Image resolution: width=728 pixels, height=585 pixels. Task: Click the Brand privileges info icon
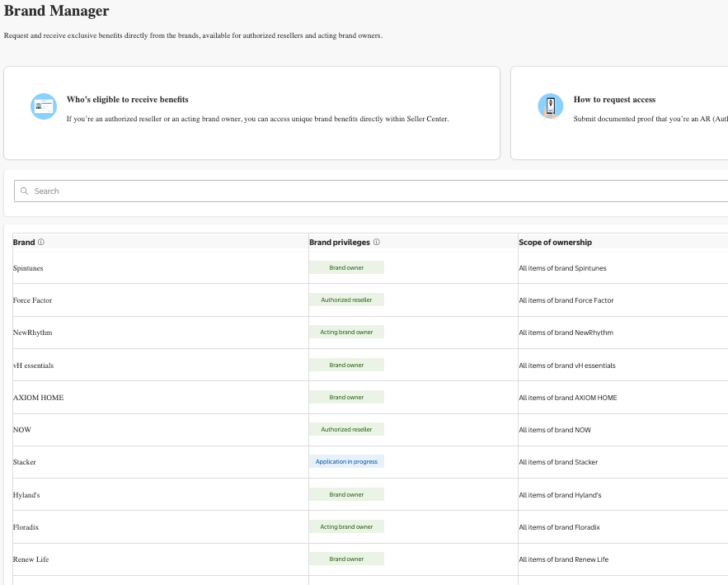click(x=377, y=242)
